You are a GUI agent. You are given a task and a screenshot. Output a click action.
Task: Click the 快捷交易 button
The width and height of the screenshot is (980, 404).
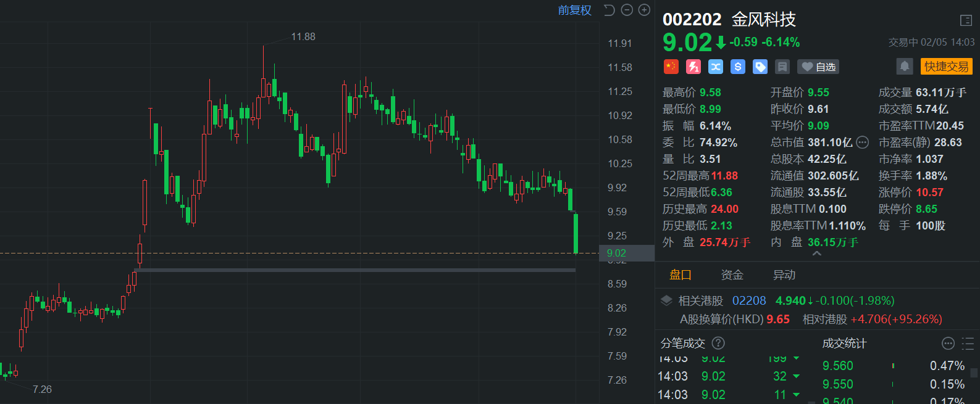click(947, 66)
